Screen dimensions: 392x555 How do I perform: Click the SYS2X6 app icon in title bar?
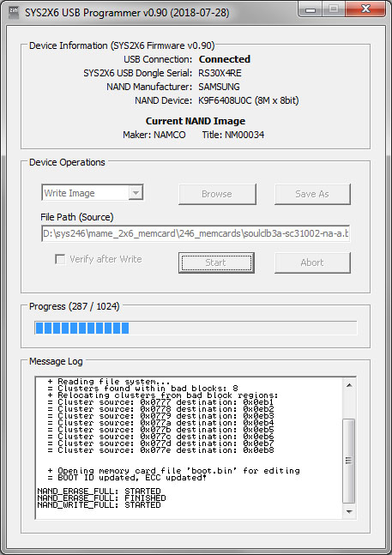click(x=14, y=12)
